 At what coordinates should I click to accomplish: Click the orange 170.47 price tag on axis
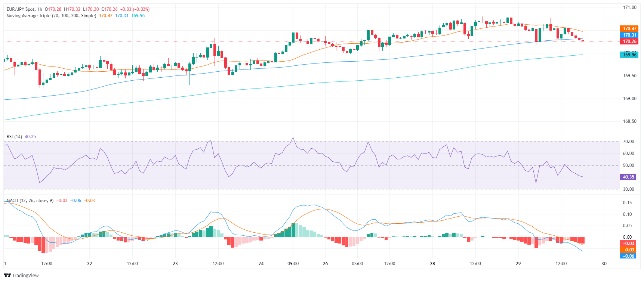tap(629, 29)
